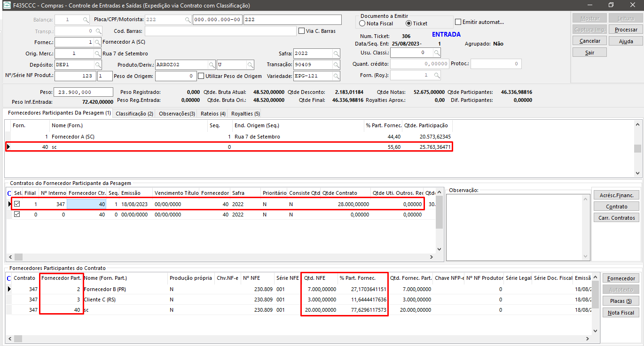
Task: Switch to the Classificação (2) tab
Action: (134, 114)
